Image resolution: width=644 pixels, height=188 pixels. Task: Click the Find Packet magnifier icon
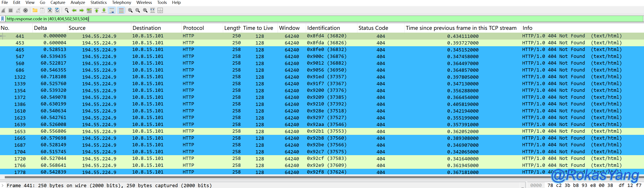click(67, 10)
